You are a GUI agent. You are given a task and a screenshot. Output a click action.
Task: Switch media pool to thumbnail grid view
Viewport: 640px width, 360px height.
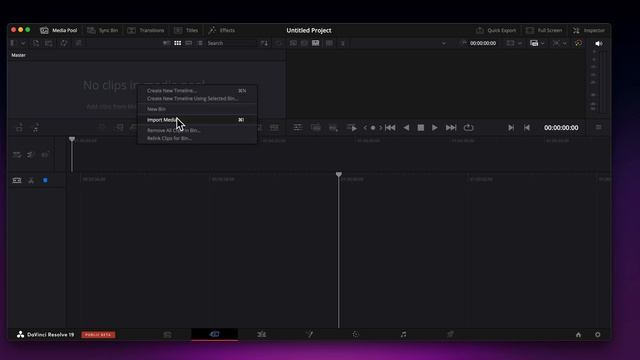point(178,43)
